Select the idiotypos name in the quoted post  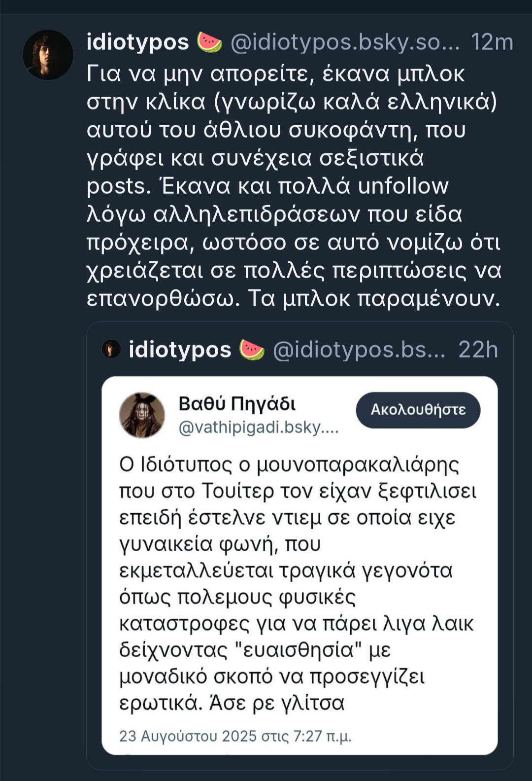[180, 350]
